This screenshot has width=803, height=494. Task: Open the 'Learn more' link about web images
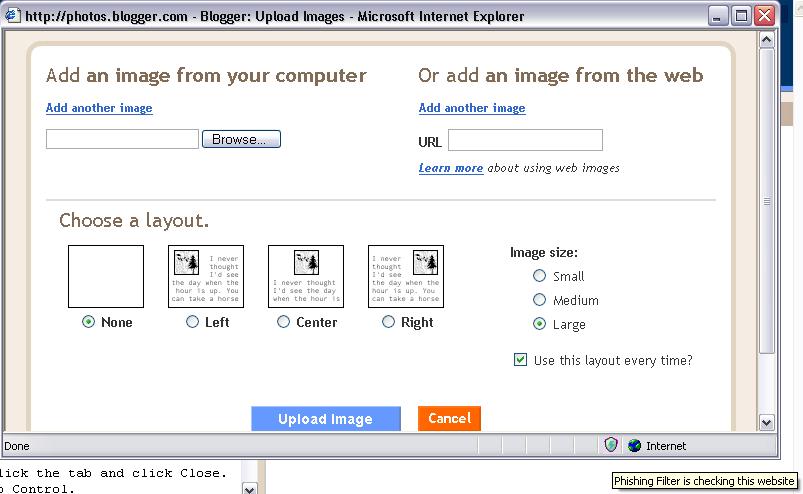450,168
